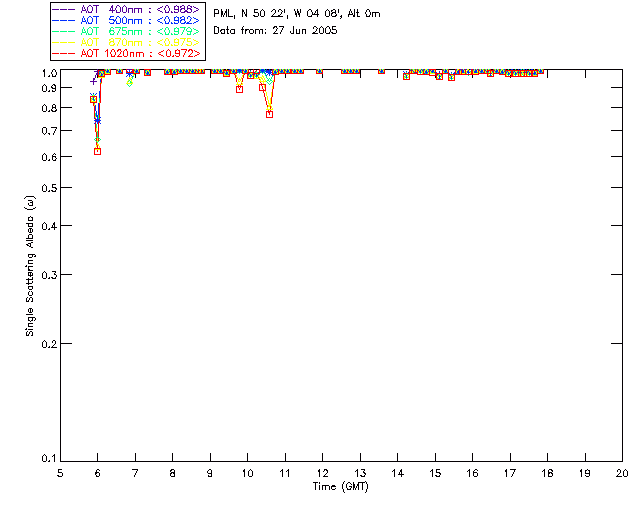Screen dimensions: 640x512
Task: Click the x-axis tick label 11
Action: [285, 473]
